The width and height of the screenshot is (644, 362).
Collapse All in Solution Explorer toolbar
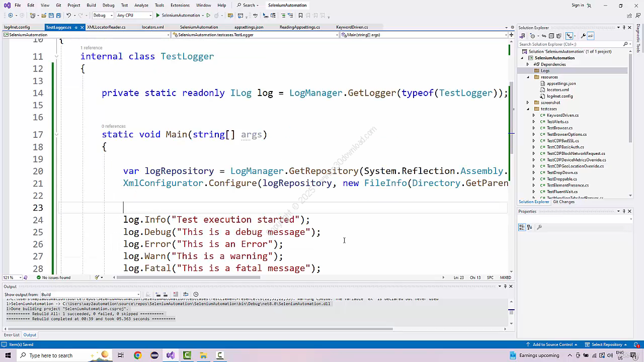(551, 36)
